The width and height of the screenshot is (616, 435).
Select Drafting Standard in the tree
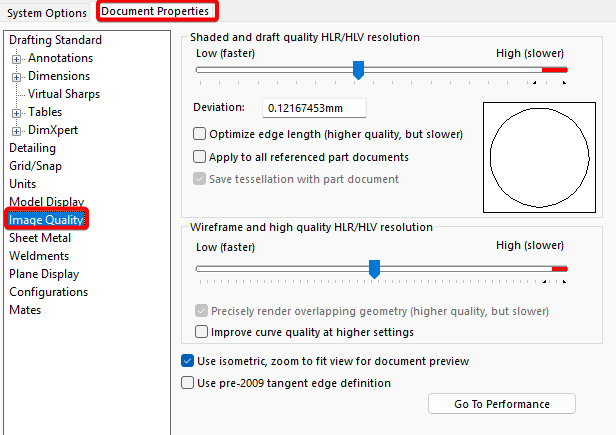tap(55, 40)
